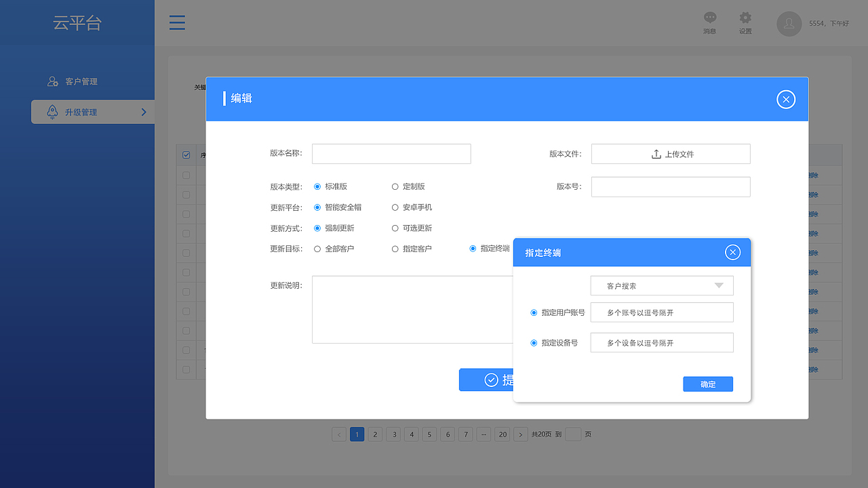Jump to the next pagination page arrow
This screenshot has height=488, width=868.
521,434
